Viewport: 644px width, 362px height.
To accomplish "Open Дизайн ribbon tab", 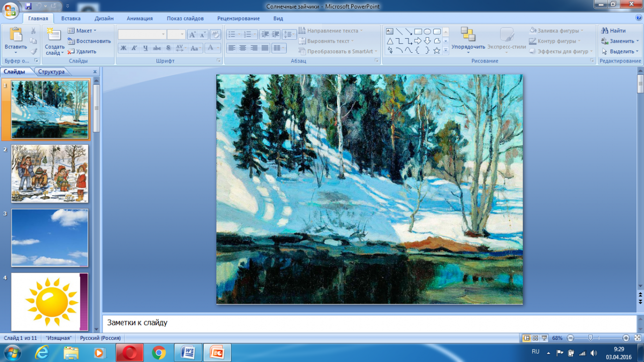I will coord(104,19).
